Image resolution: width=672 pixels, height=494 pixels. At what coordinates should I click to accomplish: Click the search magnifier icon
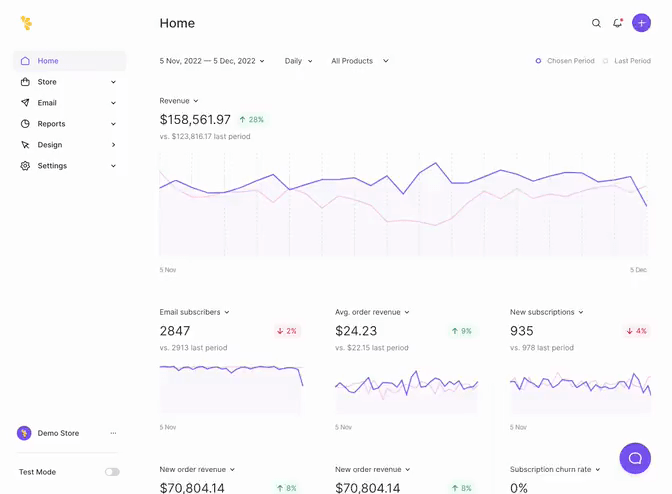tap(596, 23)
